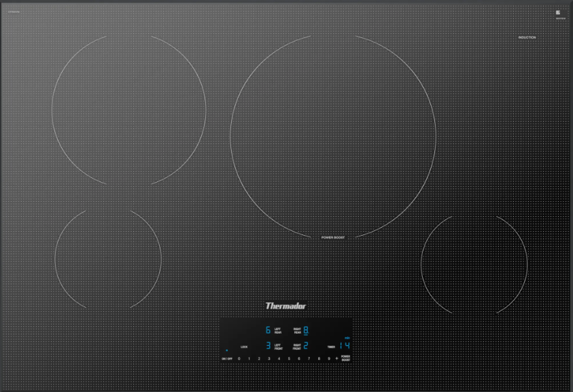The width and height of the screenshot is (573, 392).
Task: Activate POWER BOOST on the keypad
Action: point(345,357)
